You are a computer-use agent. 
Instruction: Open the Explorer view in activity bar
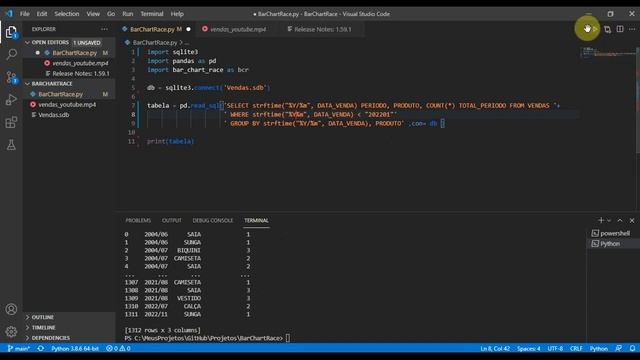click(11, 31)
